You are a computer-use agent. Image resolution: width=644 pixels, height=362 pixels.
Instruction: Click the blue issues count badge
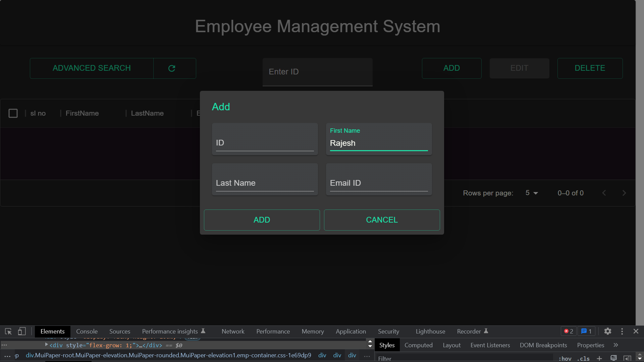(586, 331)
